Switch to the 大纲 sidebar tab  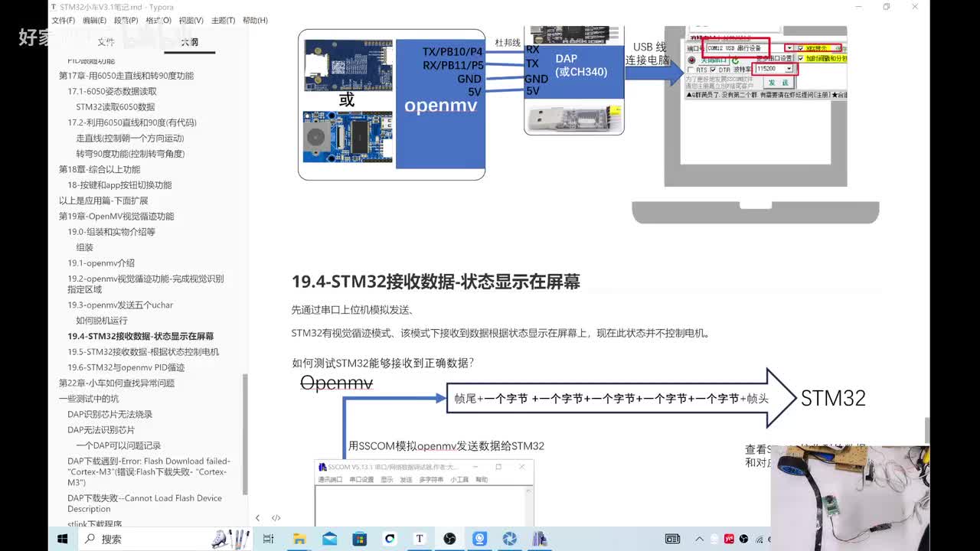[190, 42]
